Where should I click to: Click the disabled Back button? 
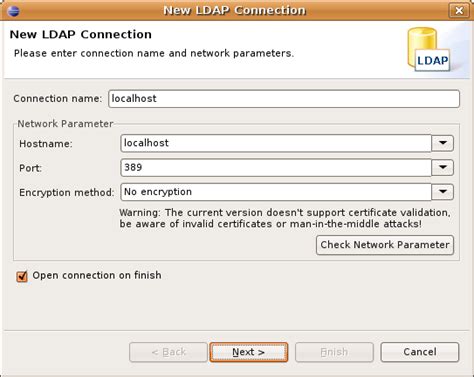pos(168,352)
